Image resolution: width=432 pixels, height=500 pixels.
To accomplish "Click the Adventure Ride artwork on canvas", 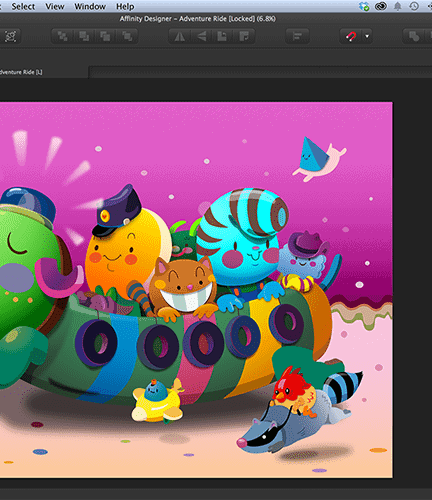I will tap(196, 290).
